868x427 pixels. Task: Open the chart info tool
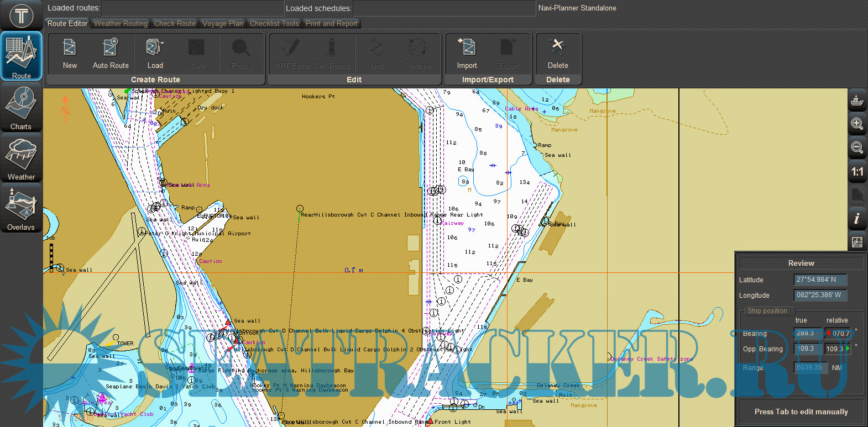click(x=857, y=219)
